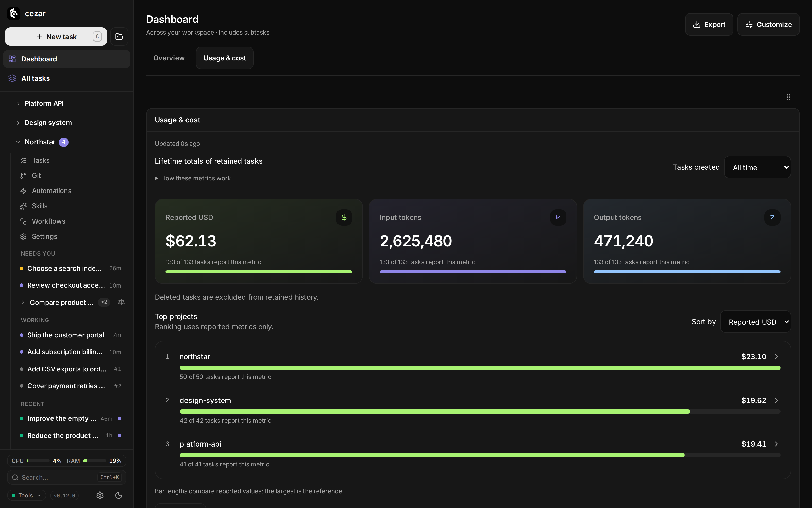Click the design-system green bar
The width and height of the screenshot is (812, 508).
coord(435,411)
